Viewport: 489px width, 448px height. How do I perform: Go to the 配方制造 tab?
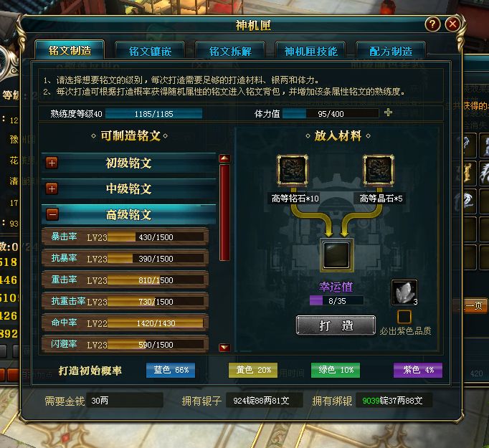coord(391,50)
